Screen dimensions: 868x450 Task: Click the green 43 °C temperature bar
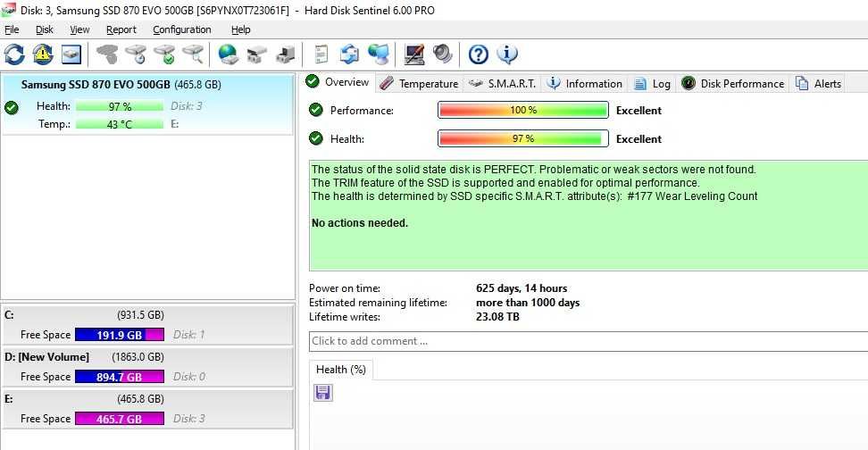pos(120,124)
